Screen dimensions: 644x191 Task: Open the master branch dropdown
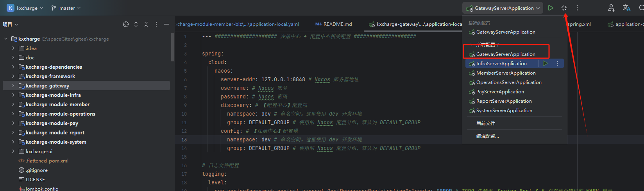pyautogui.click(x=66, y=8)
